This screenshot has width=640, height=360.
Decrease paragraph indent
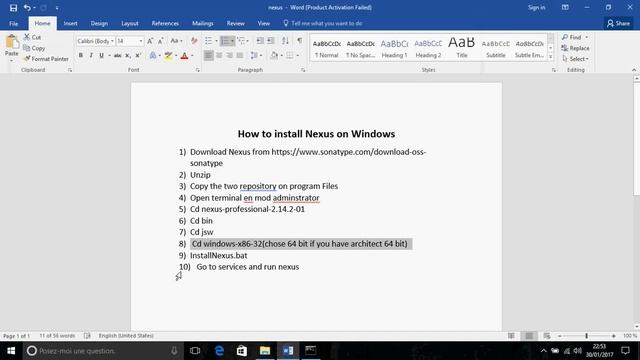coord(260,41)
